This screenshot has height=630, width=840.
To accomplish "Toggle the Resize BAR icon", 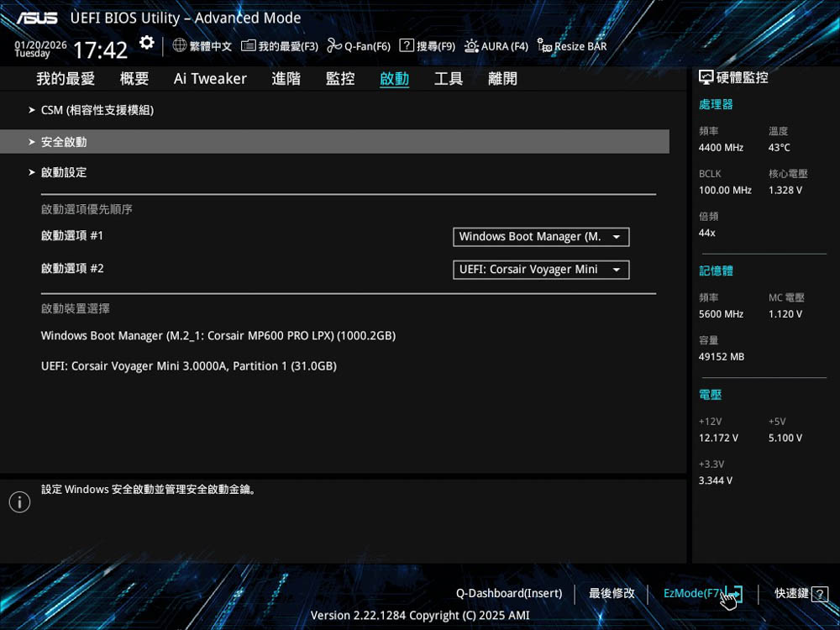I will (544, 46).
